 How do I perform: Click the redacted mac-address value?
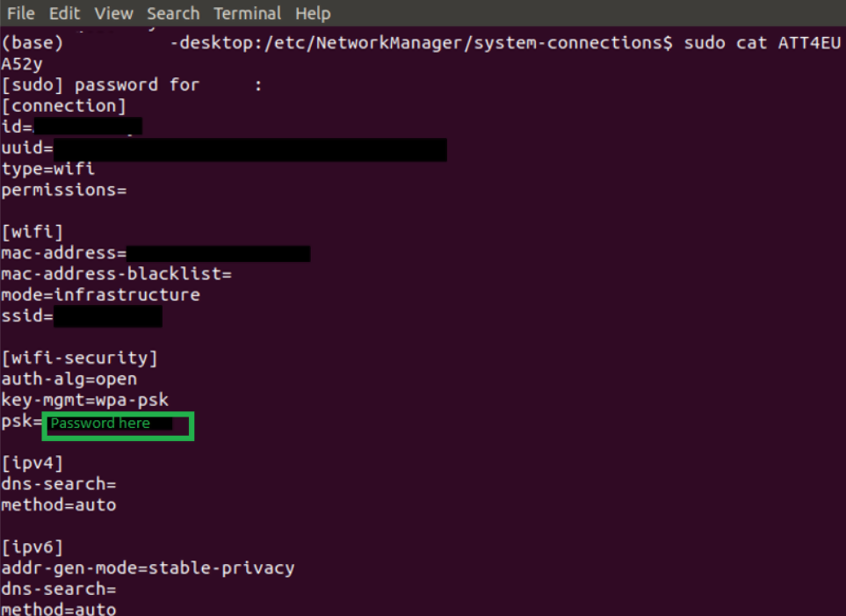(218, 254)
